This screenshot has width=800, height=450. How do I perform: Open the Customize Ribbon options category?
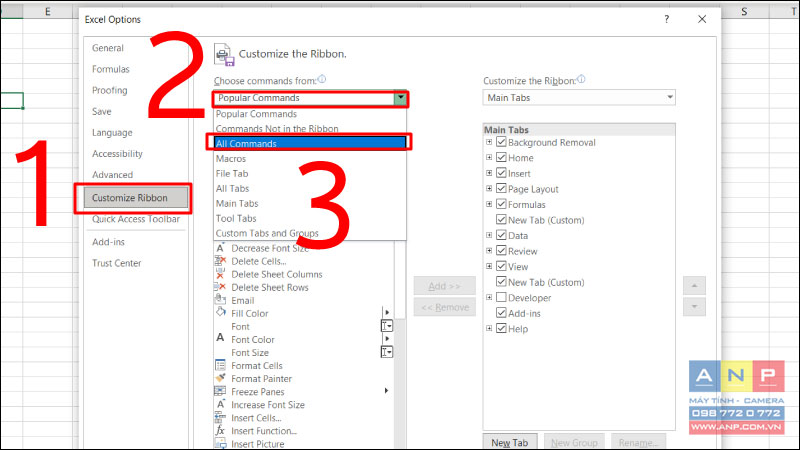click(x=136, y=198)
